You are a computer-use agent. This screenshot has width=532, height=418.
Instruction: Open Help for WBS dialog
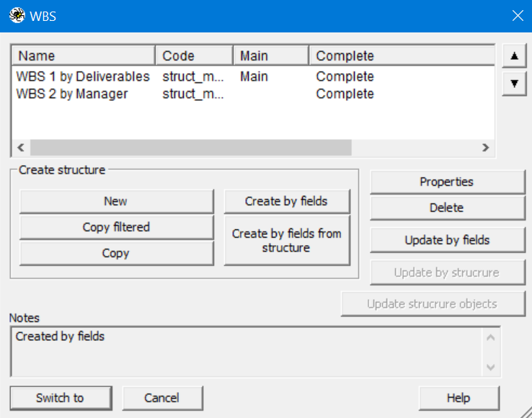point(459,398)
